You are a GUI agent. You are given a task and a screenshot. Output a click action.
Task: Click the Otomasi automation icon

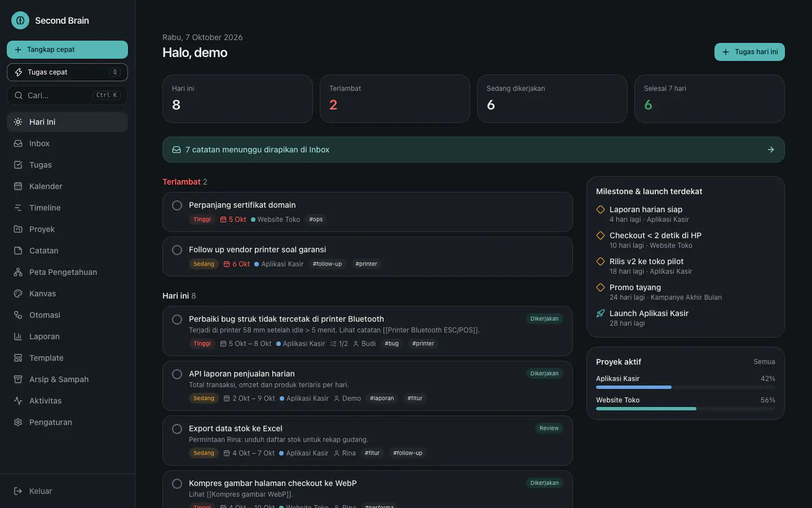pyautogui.click(x=18, y=315)
